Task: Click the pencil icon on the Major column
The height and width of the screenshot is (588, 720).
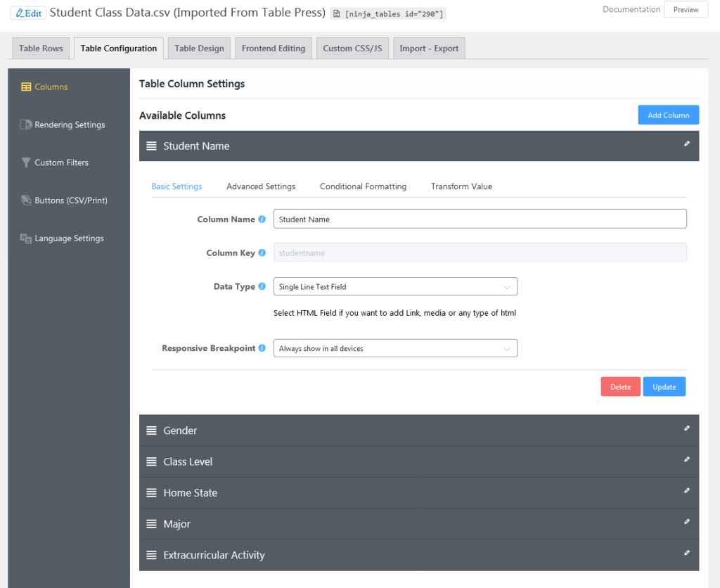Action: (687, 522)
